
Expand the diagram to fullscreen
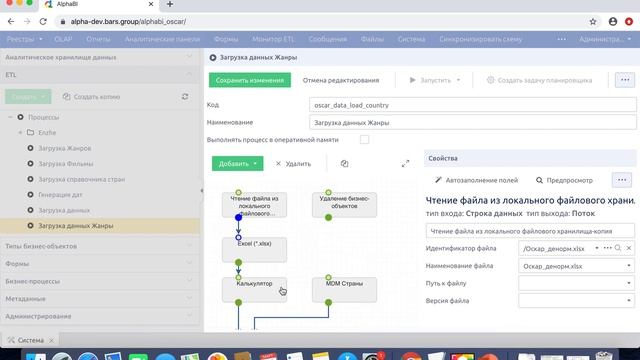click(x=405, y=164)
